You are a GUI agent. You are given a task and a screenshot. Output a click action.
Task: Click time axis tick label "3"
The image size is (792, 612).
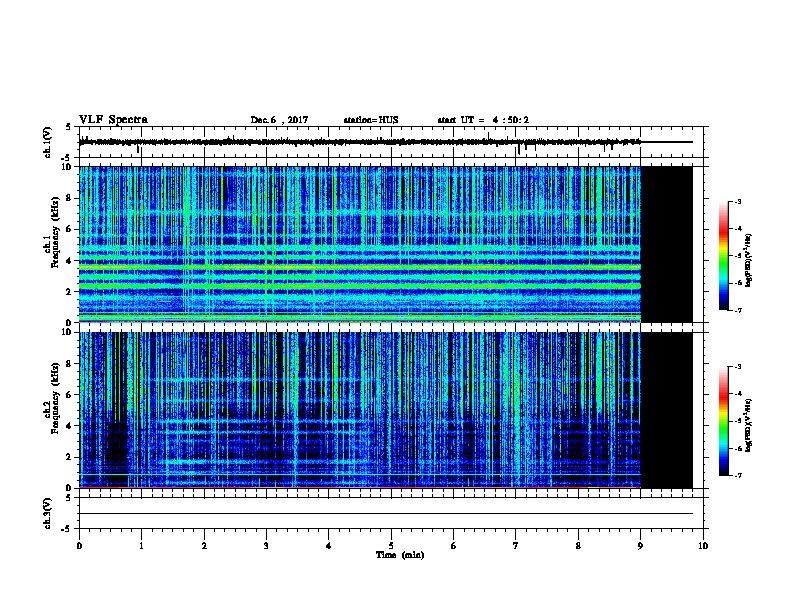(266, 545)
